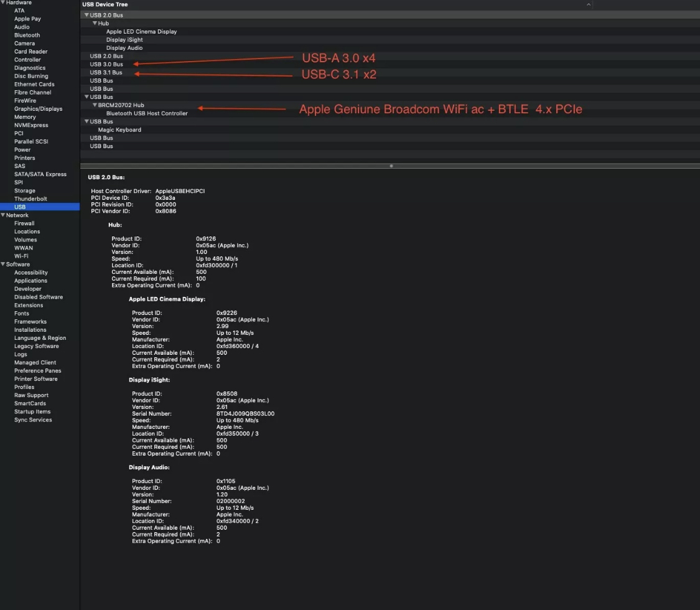Viewport: 700px width, 610px height.
Task: Select the Magic Keyboard row
Action: tap(390, 129)
